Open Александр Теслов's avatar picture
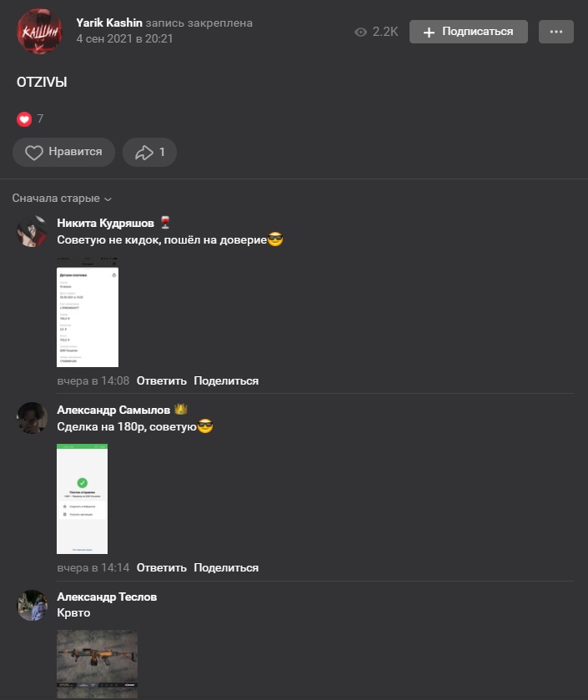Image resolution: width=588 pixels, height=700 pixels. pos(33,605)
